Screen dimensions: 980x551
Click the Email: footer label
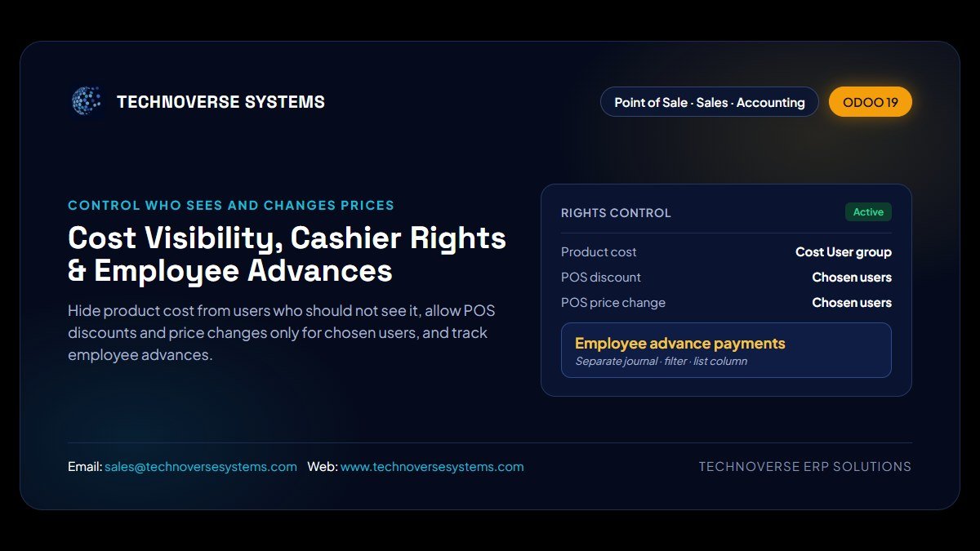click(x=85, y=467)
